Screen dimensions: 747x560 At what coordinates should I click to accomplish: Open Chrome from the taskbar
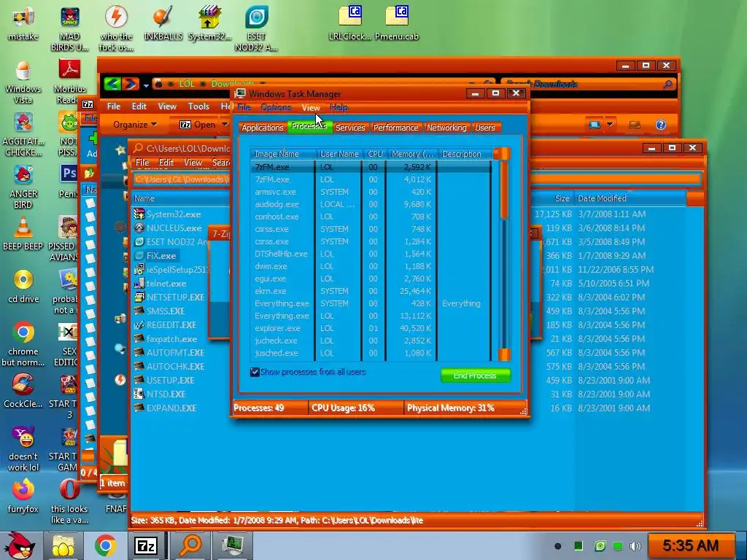click(x=105, y=545)
